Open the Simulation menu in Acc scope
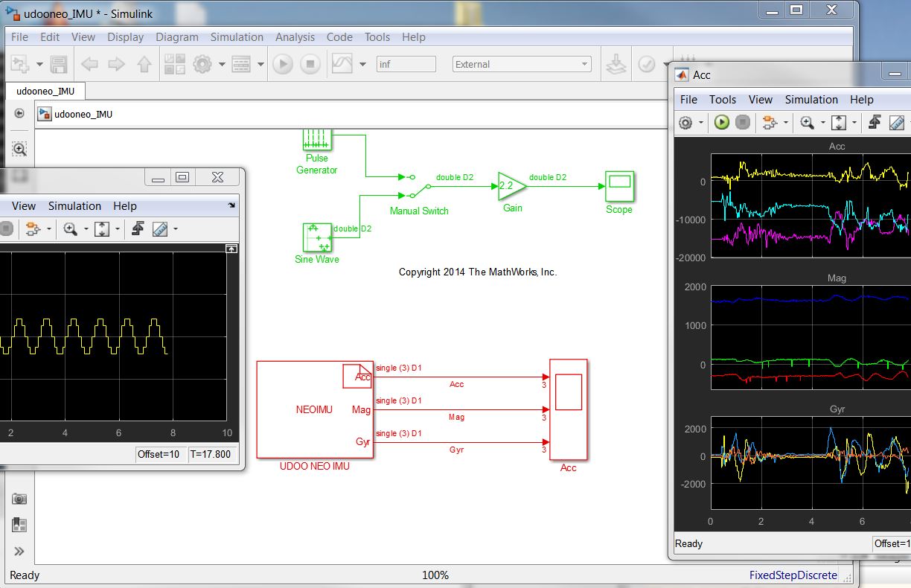The image size is (911, 588). 811,99
